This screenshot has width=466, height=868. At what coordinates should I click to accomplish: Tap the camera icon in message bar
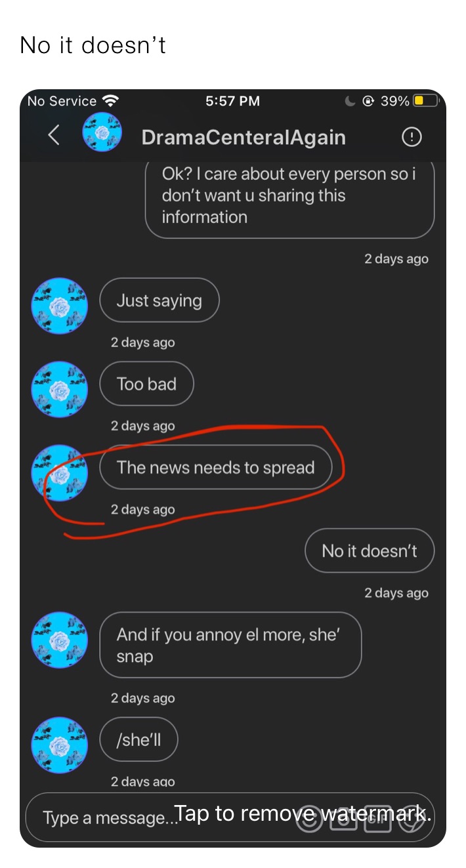tap(343, 819)
